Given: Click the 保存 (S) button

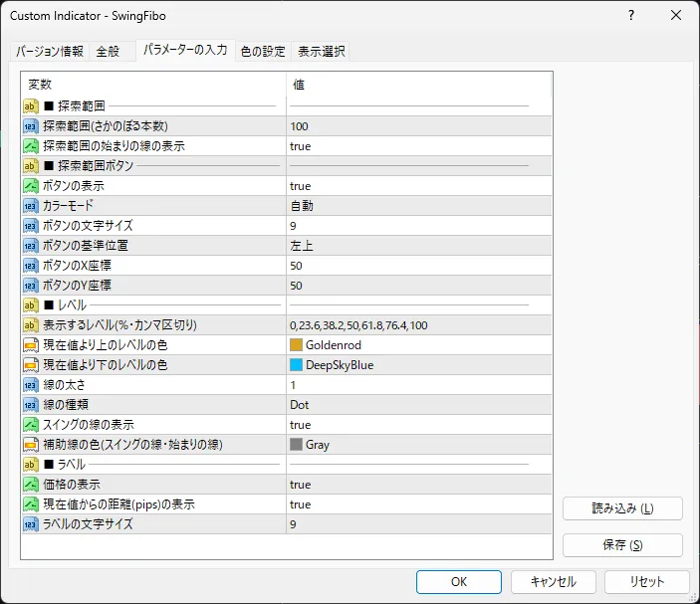Looking at the screenshot, I should tap(622, 544).
